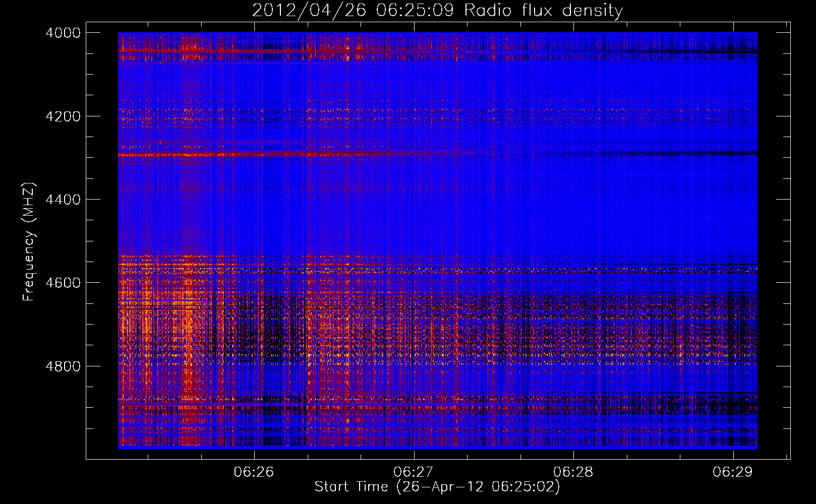Click the 06:28 time tick label
Screen dimensions: 816x504
[x=573, y=472]
